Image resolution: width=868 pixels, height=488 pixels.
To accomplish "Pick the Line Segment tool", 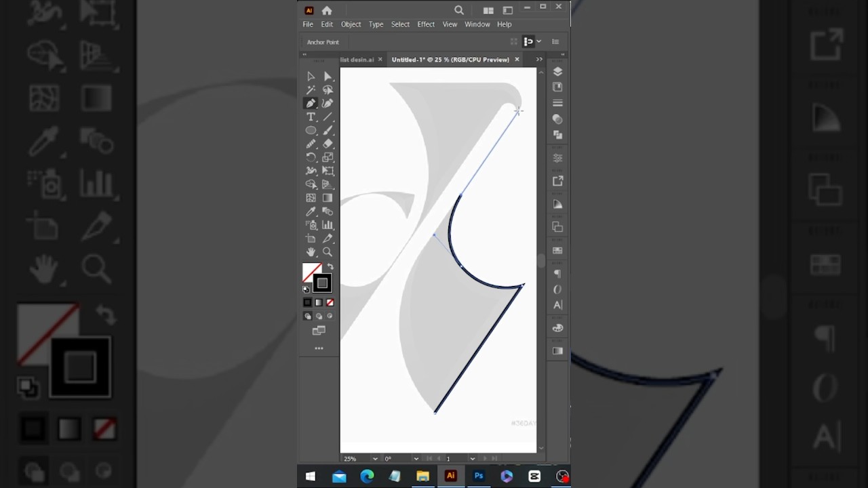I will (328, 117).
